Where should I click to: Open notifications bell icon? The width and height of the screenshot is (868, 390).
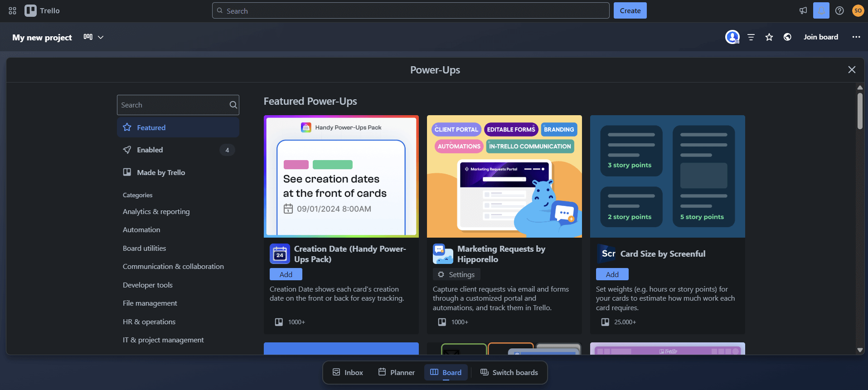click(x=821, y=10)
